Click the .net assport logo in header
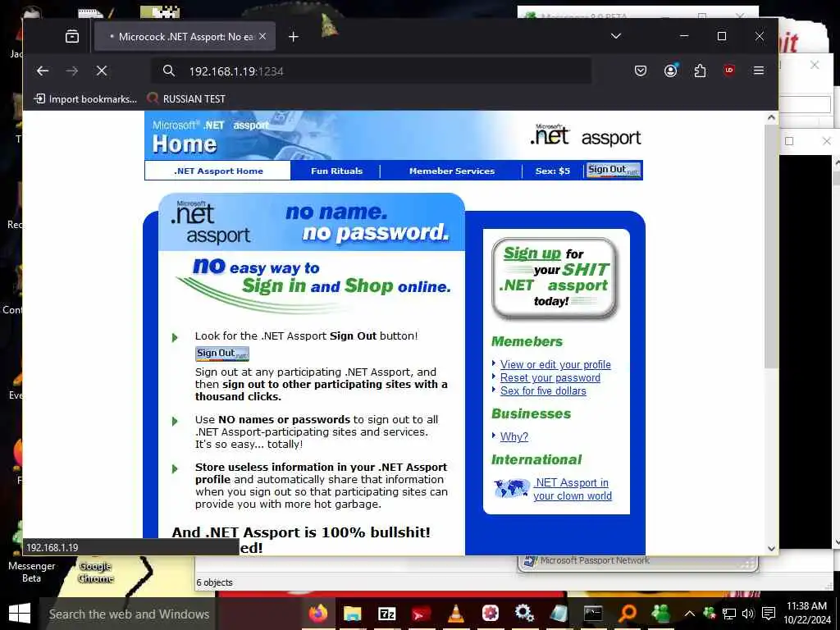The image size is (840, 630). tap(585, 135)
